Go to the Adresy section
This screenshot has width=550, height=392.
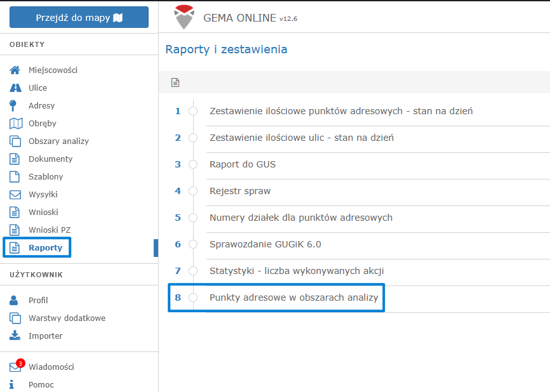pos(41,105)
